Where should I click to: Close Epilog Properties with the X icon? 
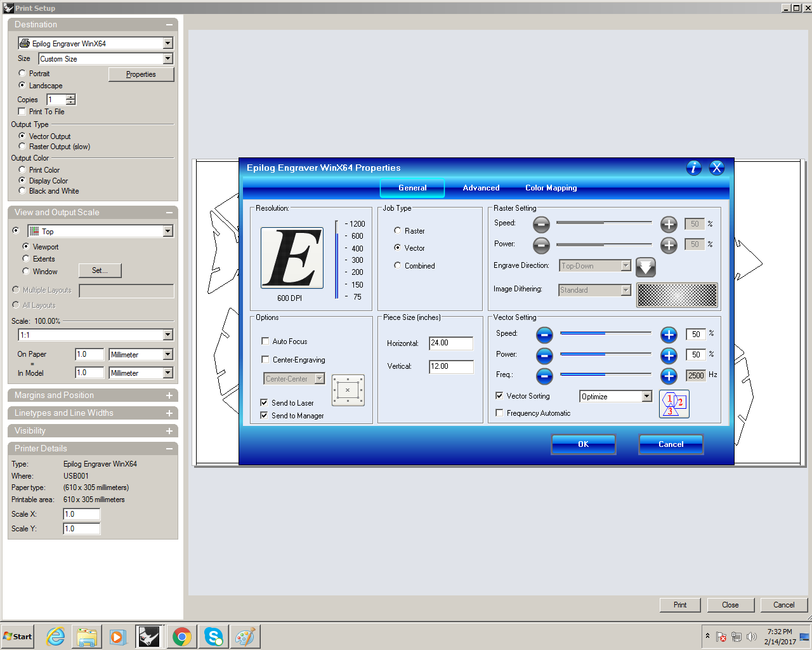(x=717, y=168)
